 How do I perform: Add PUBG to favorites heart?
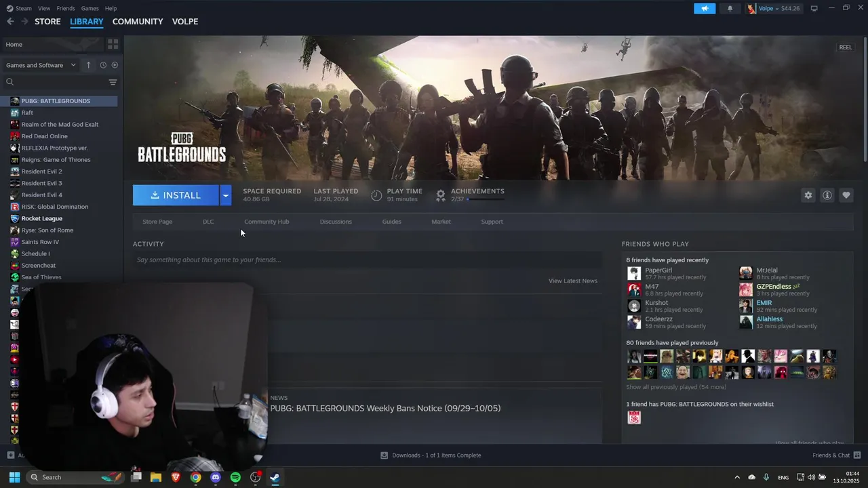[x=846, y=195]
